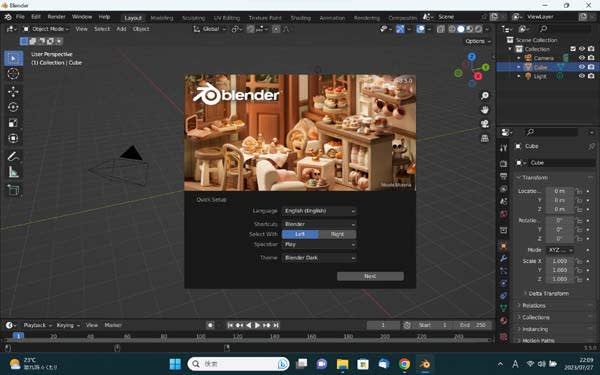The height and width of the screenshot is (375, 600).
Task: Switch to the Shading workspace tab
Action: [300, 18]
